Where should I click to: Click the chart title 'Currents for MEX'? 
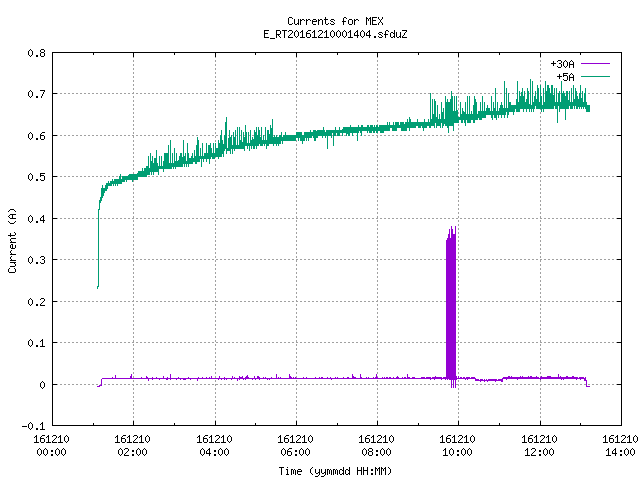pyautogui.click(x=335, y=21)
